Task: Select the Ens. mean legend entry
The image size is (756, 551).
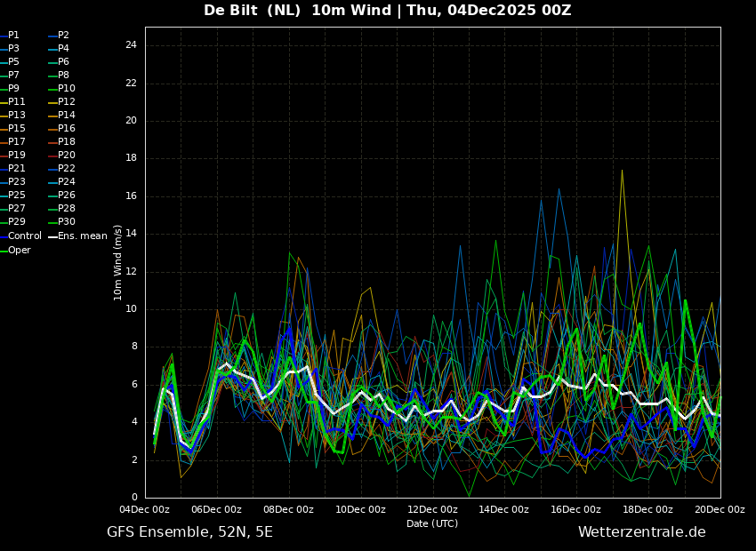Action: tap(82, 236)
